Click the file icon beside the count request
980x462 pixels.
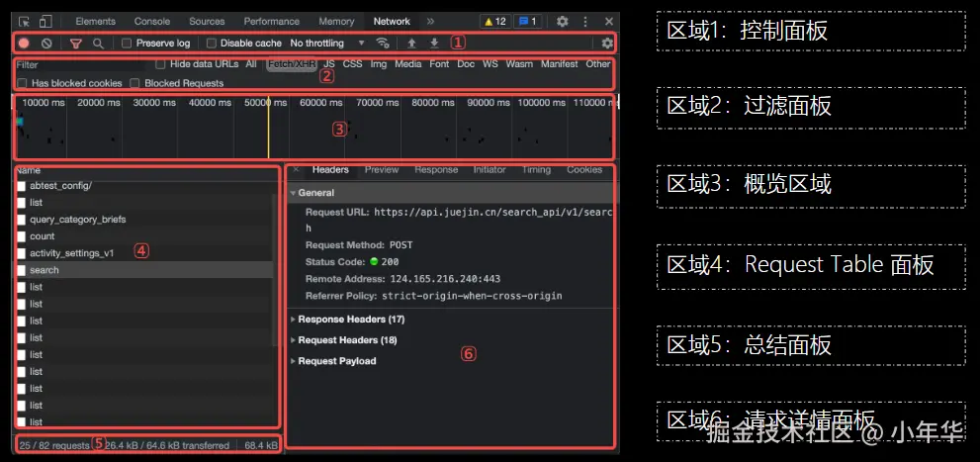tap(21, 236)
